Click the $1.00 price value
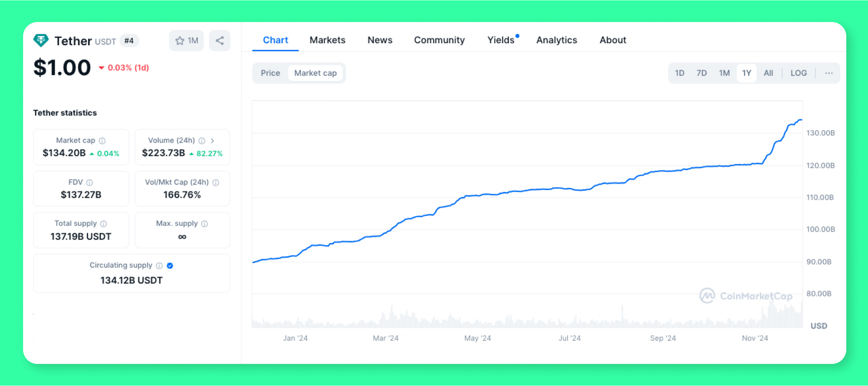Image resolution: width=868 pixels, height=386 pixels. pyautogui.click(x=62, y=68)
